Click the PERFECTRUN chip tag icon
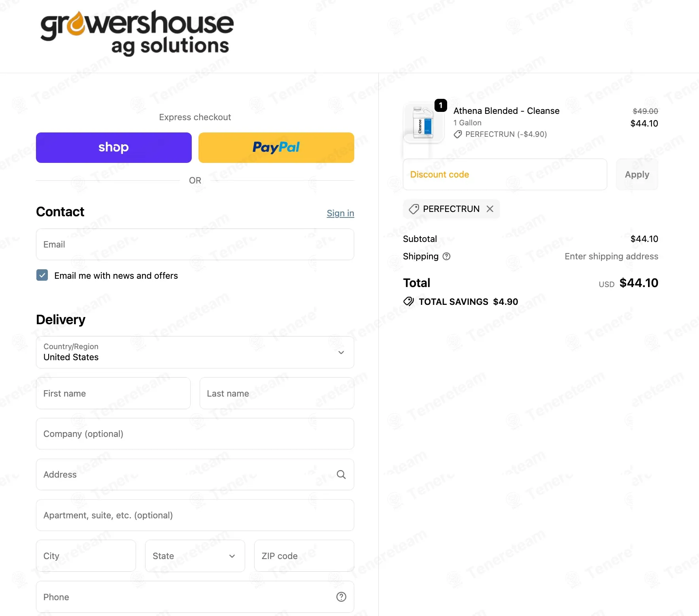This screenshot has width=699, height=616. click(x=414, y=209)
